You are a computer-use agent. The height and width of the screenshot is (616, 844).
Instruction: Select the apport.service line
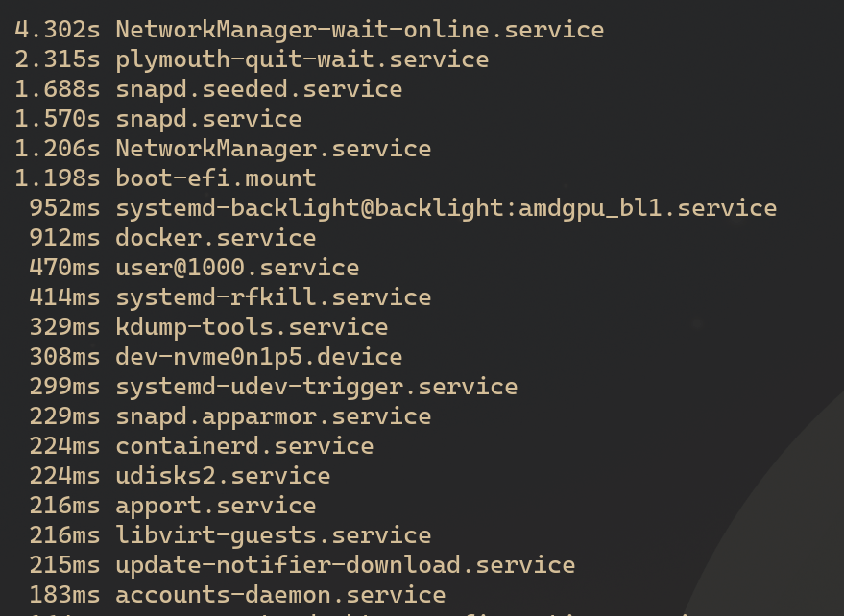click(215, 506)
